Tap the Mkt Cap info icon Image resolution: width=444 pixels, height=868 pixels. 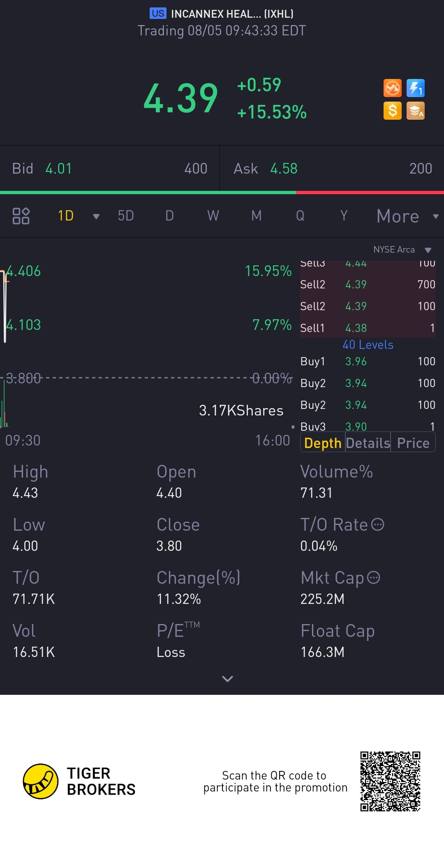coord(373,577)
